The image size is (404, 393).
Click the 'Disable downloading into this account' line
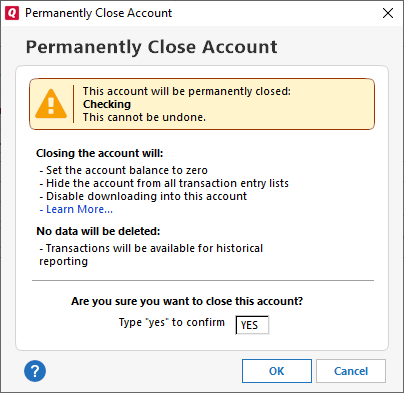[x=143, y=196]
